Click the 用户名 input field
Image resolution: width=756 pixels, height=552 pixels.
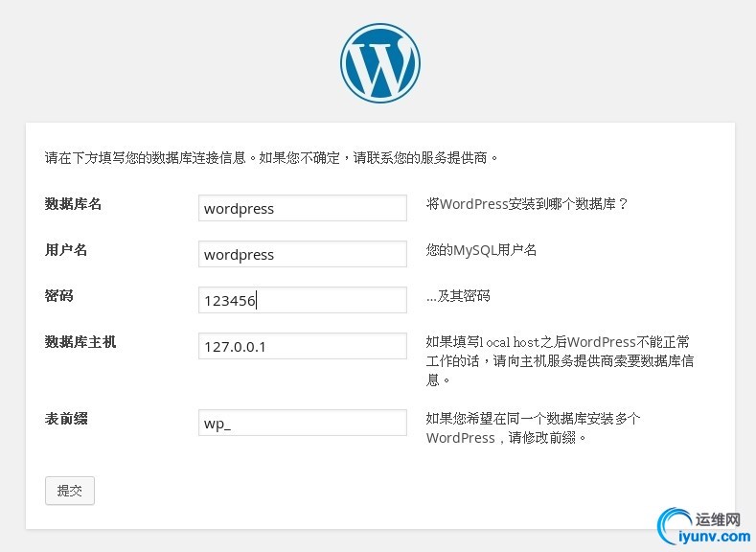tap(303, 254)
